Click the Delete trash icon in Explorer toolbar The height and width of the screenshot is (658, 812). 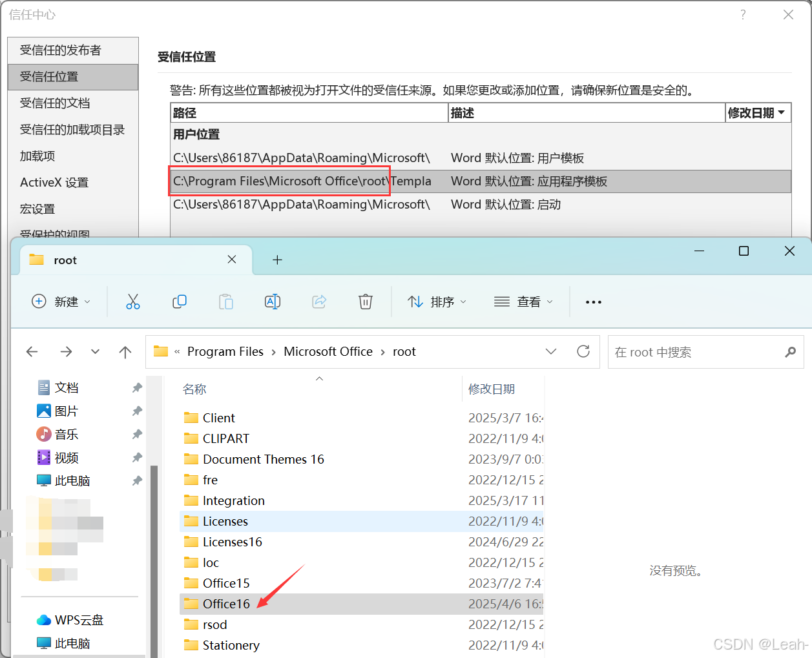[366, 302]
